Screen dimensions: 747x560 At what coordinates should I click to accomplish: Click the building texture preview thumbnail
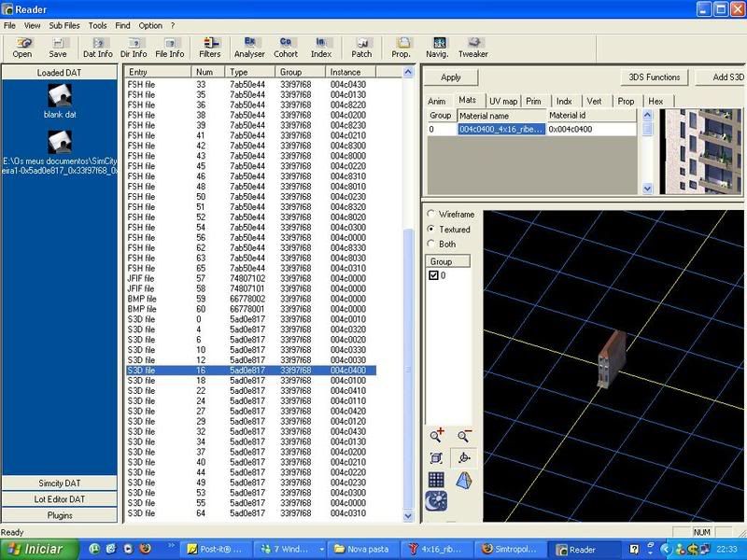[700, 151]
